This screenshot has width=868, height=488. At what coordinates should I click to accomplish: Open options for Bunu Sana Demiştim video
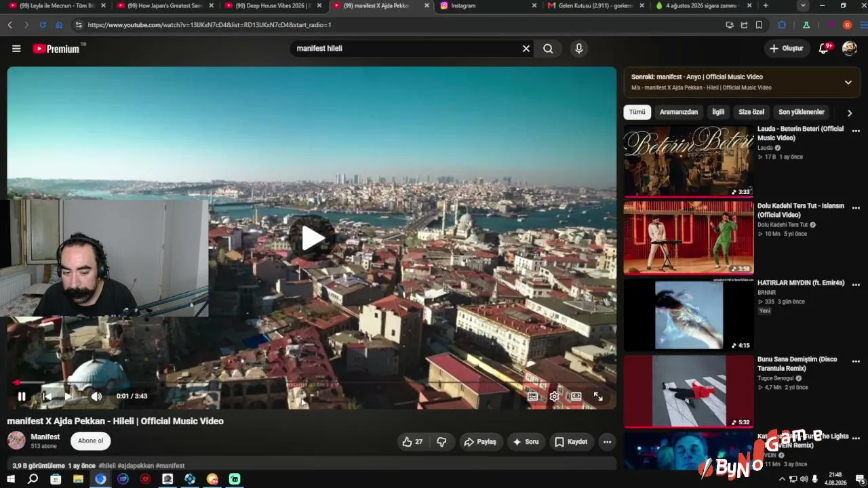click(856, 361)
